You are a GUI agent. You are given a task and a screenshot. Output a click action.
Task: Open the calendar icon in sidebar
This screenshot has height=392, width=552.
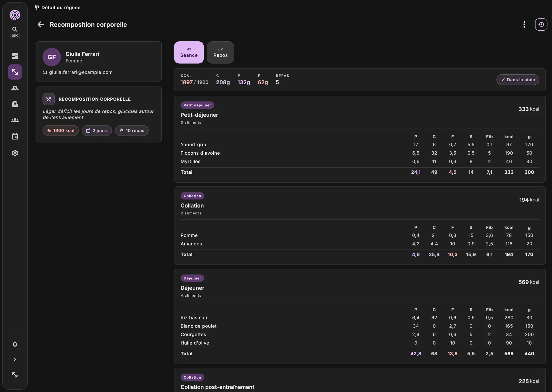click(x=15, y=136)
